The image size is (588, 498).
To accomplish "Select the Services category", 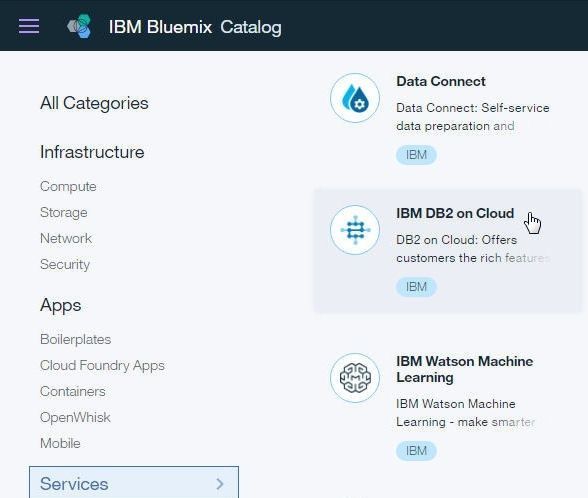I will (x=134, y=483).
